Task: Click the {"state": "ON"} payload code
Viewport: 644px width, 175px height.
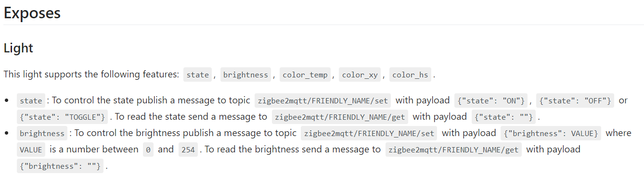Action: (x=491, y=100)
